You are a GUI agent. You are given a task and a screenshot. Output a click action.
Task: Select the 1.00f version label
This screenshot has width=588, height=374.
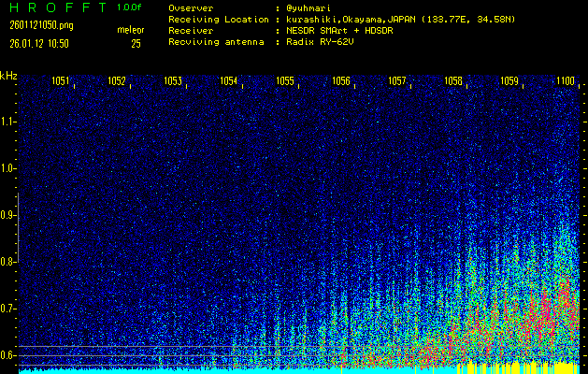[x=130, y=7]
